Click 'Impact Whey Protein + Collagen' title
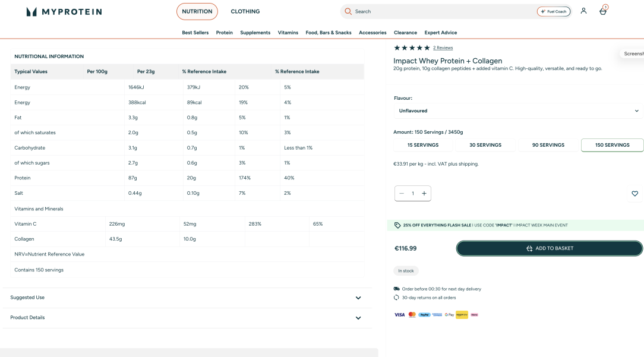The image size is (644, 357). point(448,61)
